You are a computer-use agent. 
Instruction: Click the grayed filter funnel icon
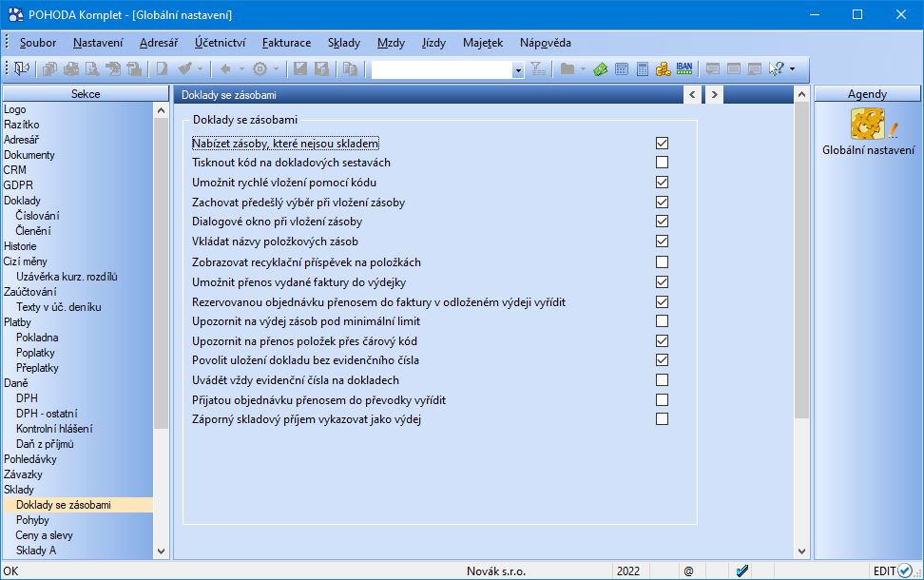click(538, 69)
